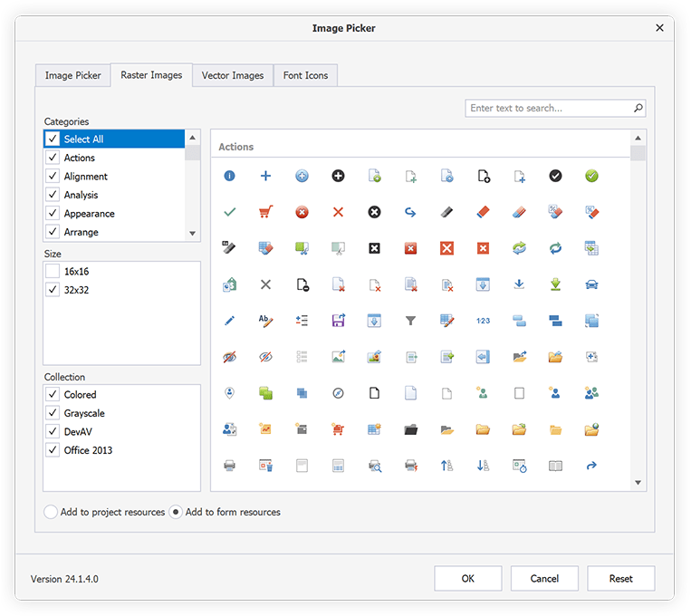This screenshot has width=691, height=616.
Task: Switch to the Image Picker tab
Action: coord(72,75)
